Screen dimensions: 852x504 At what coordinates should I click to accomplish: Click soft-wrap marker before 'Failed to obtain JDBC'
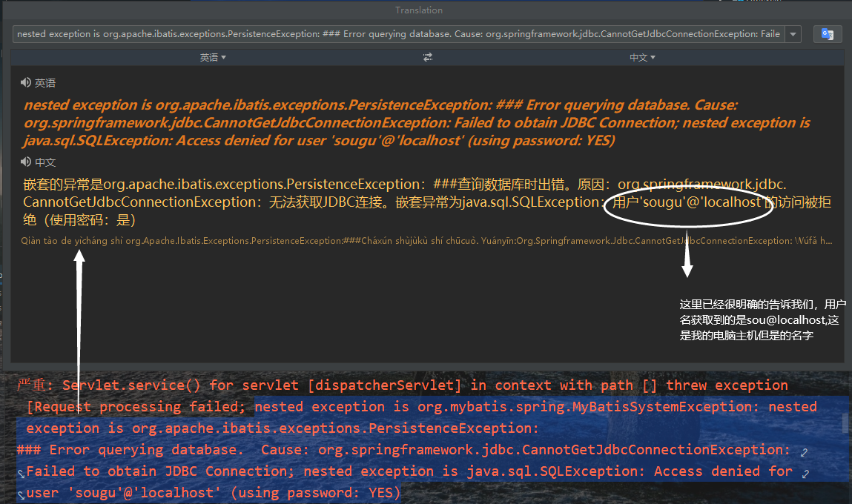click(22, 471)
